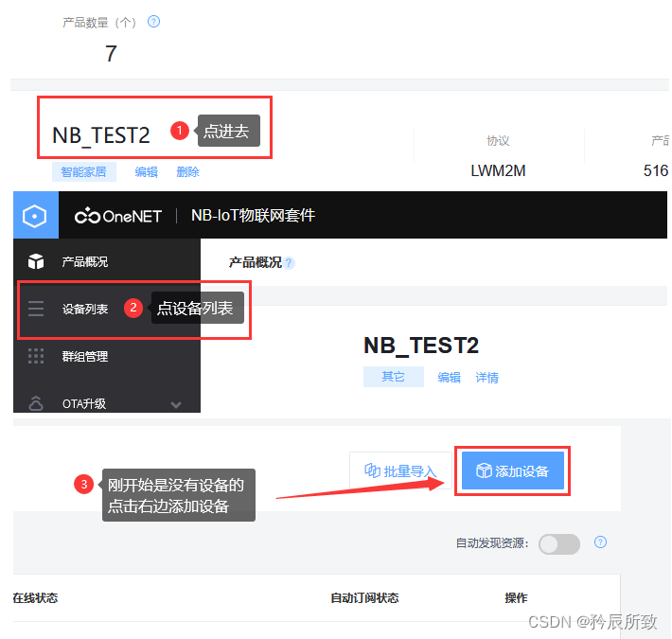Click the 操作 column header
672x639 pixels.
(x=516, y=598)
